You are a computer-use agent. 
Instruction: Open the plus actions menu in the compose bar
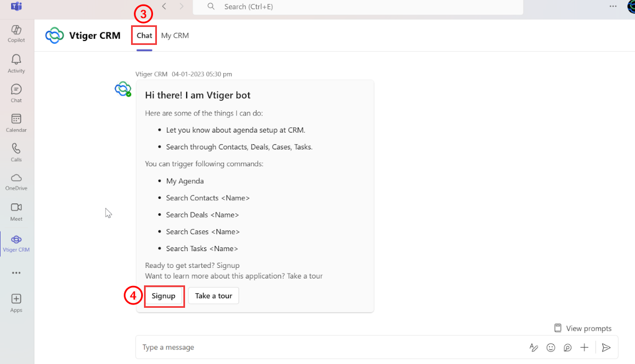[584, 347]
